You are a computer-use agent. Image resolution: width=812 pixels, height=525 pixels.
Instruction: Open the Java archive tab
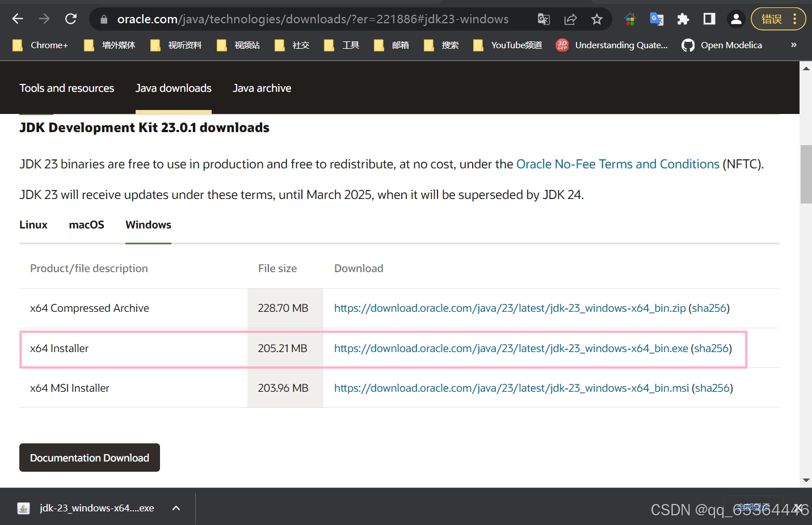(262, 88)
